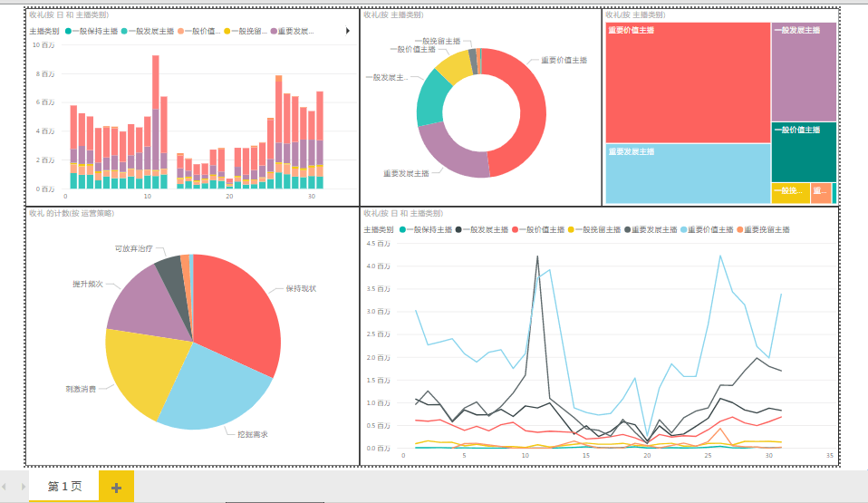Viewport: 868px width, 503px height.
Task: Click the 提升频次 pie label
Action: click(88, 284)
